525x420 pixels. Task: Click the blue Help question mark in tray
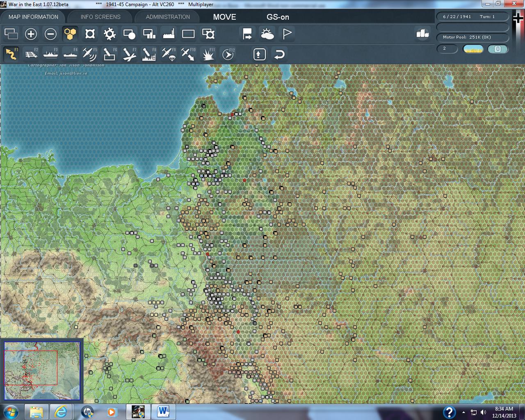tap(449, 412)
